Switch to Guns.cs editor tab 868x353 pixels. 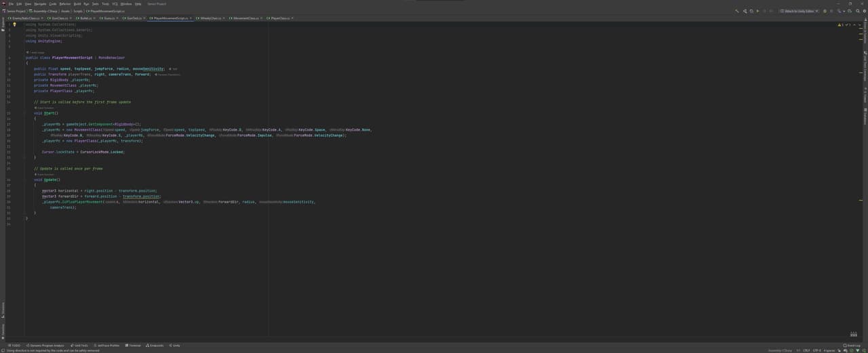[108, 18]
